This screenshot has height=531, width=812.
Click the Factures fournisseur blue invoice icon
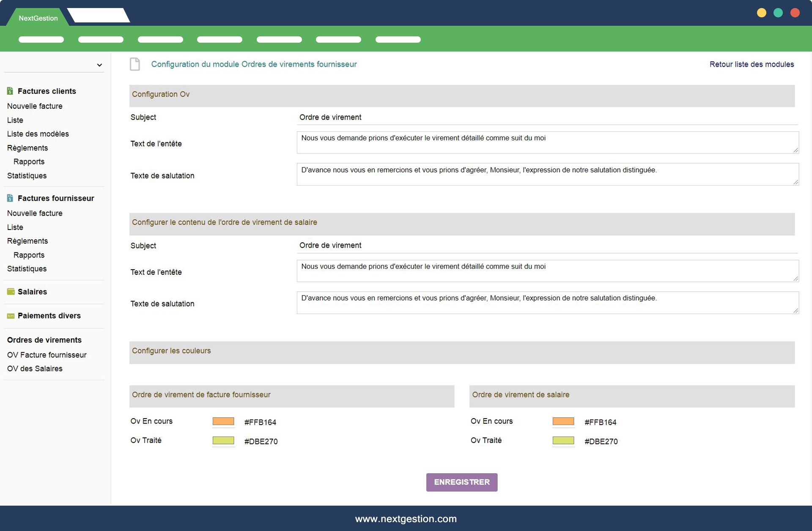[x=10, y=198]
